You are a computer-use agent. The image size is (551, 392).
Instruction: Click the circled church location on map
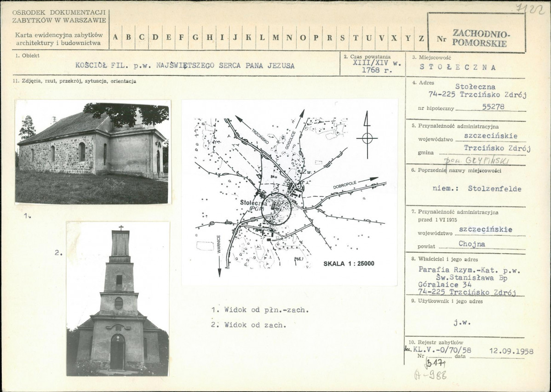276,209
